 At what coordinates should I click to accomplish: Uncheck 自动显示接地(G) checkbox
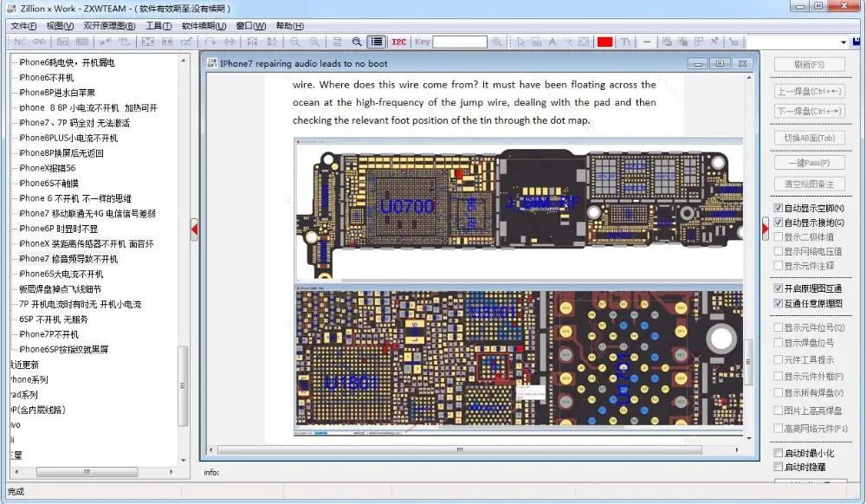[779, 223]
